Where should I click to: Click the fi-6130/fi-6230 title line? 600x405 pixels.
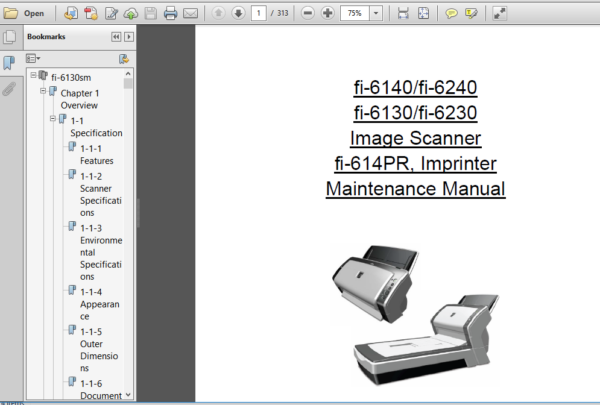(x=415, y=113)
